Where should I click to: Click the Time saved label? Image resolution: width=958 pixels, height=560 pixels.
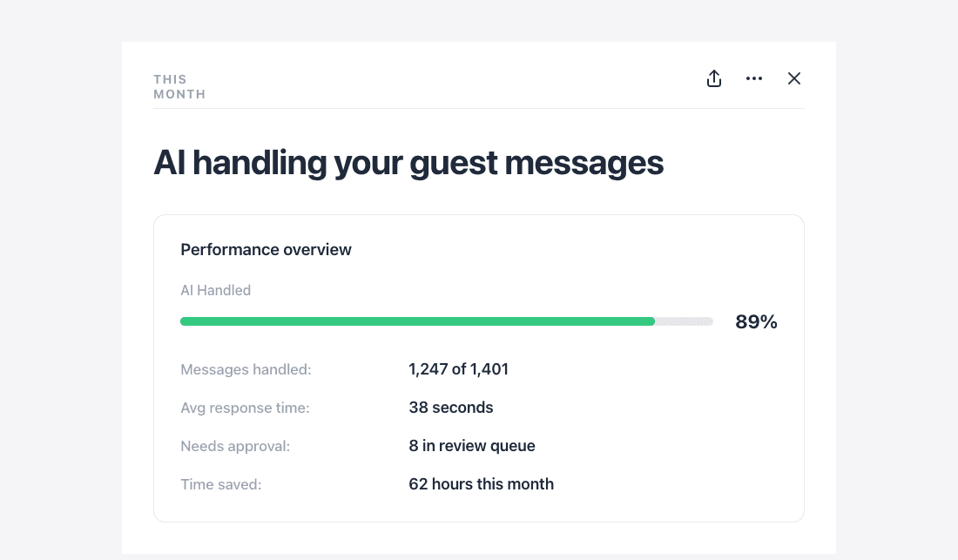tap(220, 485)
